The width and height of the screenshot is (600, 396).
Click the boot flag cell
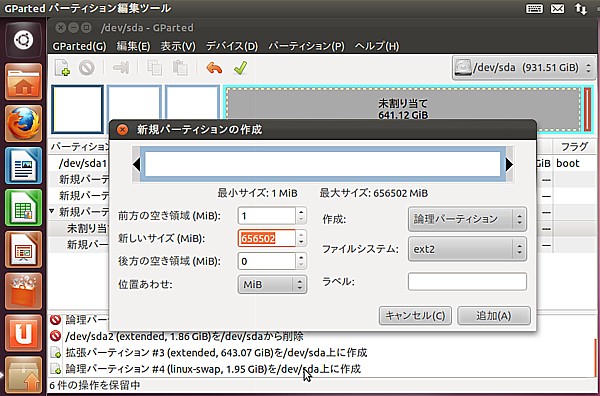pyautogui.click(x=568, y=163)
